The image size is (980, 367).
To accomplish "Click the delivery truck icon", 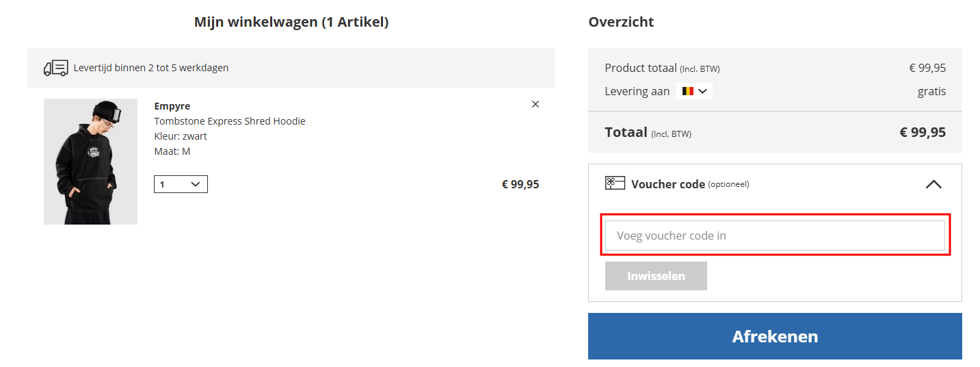I will (56, 68).
